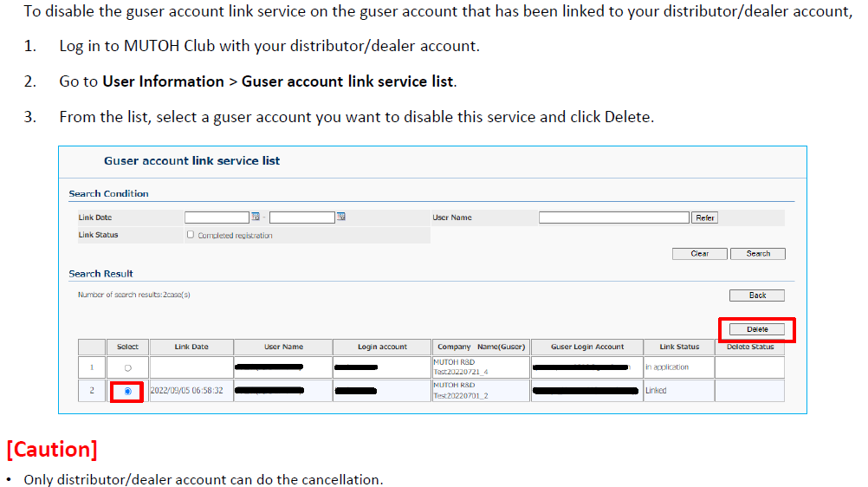Image resolution: width=868 pixels, height=487 pixels.
Task: Focus the User Name input field
Action: pyautogui.click(x=614, y=218)
